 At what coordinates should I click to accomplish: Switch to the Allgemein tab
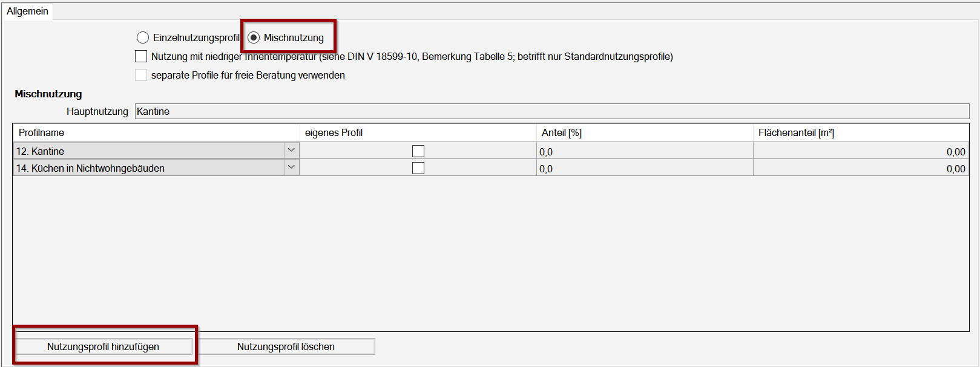[27, 11]
